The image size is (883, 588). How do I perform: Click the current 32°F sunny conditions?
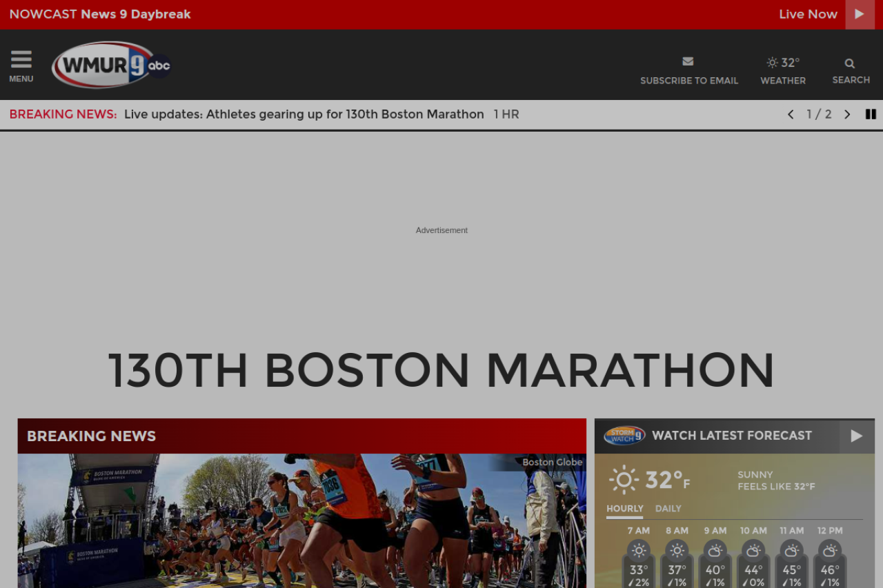tap(648, 480)
